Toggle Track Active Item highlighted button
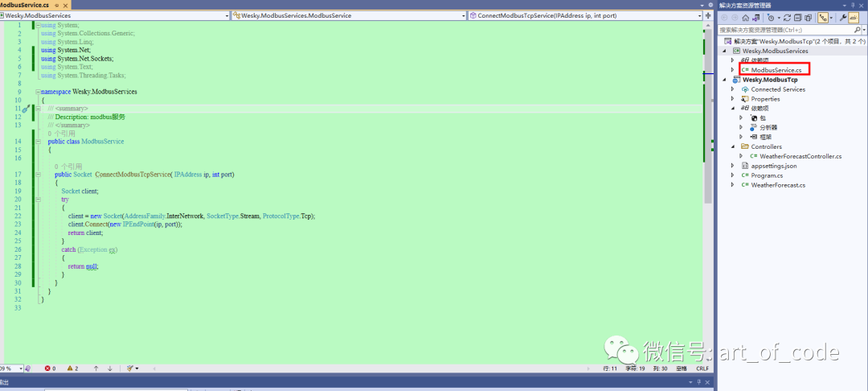The width and height of the screenshot is (868, 391). coord(823,18)
